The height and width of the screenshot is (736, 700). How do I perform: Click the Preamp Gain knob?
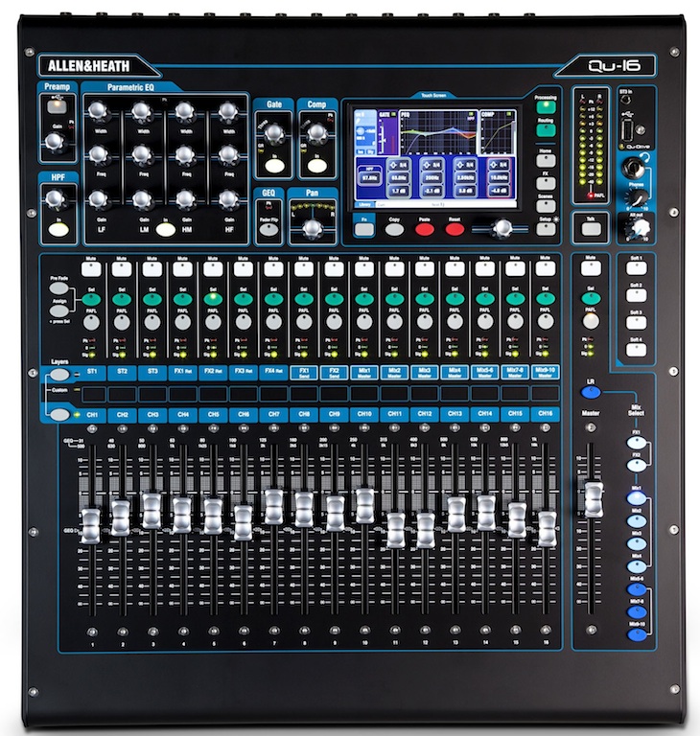[54, 141]
